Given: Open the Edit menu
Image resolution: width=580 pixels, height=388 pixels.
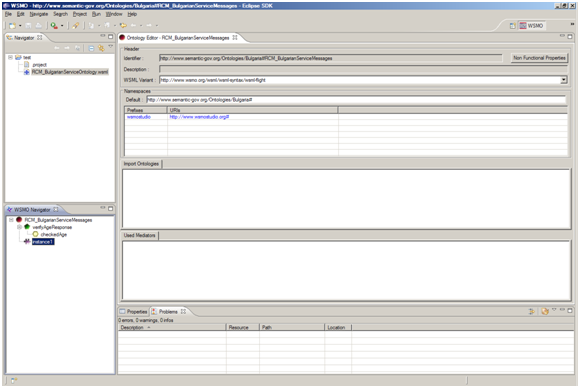Looking at the screenshot, I should point(21,14).
